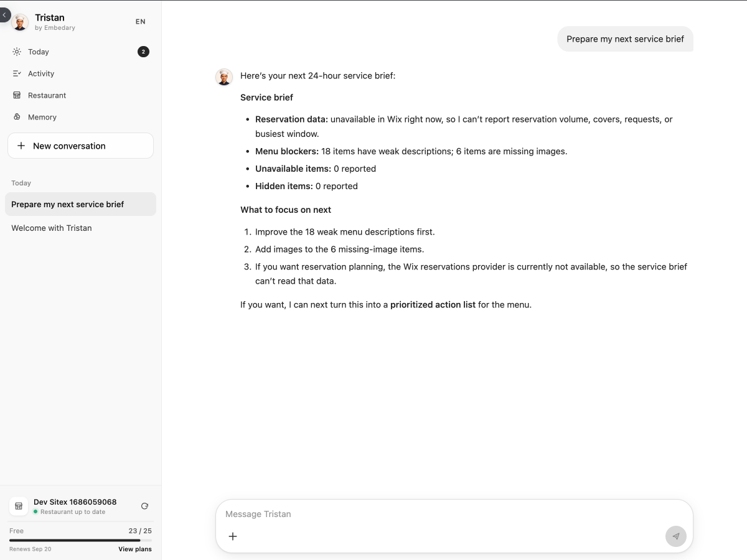Switch language via the EN selector
747x560 pixels.
point(141,22)
